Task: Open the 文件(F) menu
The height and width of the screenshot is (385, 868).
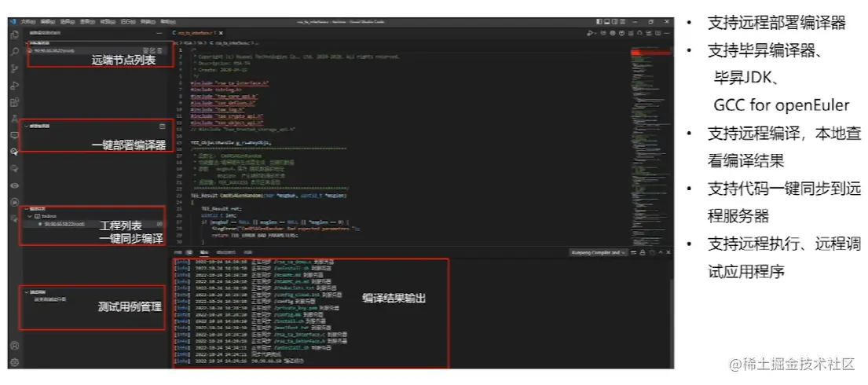Action: pos(28,22)
